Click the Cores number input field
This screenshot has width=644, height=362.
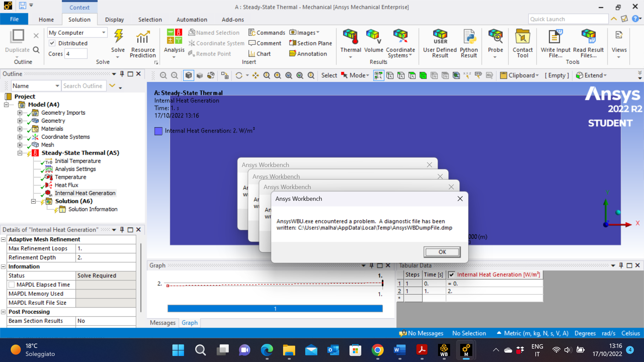tap(76, 54)
